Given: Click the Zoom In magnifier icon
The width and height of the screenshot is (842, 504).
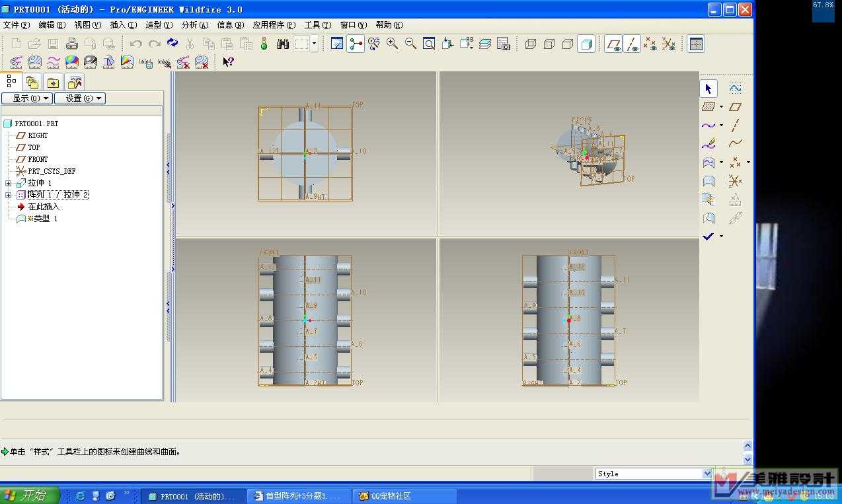Looking at the screenshot, I should 393,44.
